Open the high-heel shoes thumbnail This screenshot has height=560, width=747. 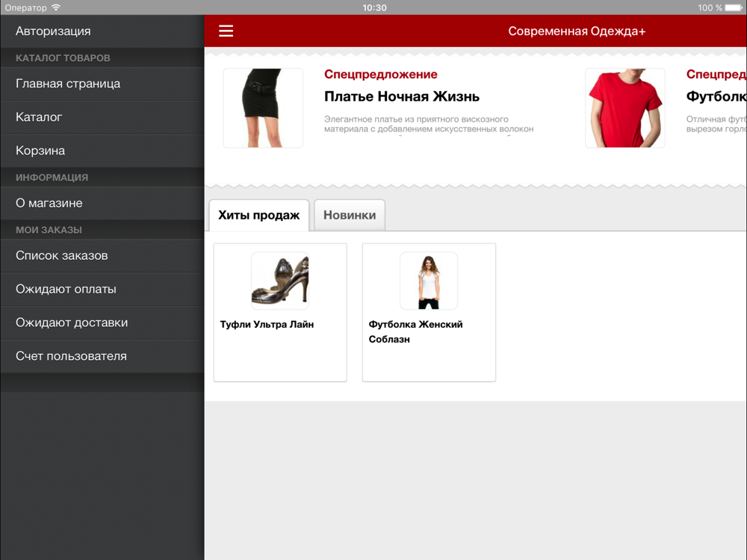pyautogui.click(x=280, y=281)
